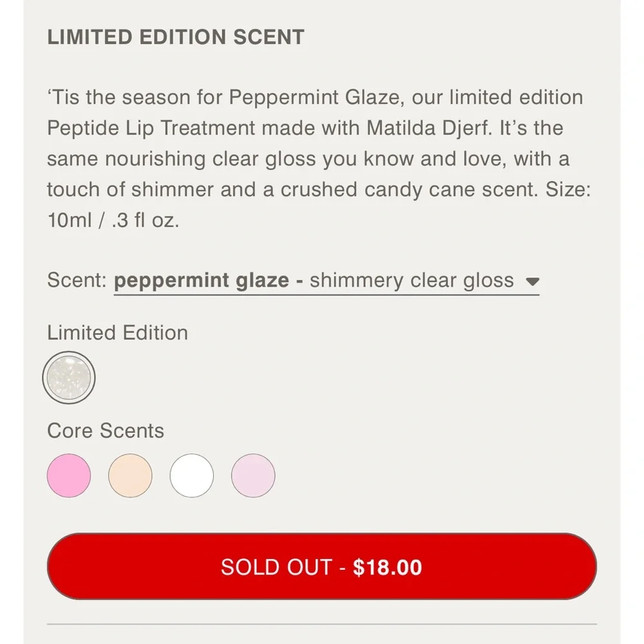Click the Peppermint Glaze scent name

point(201,280)
